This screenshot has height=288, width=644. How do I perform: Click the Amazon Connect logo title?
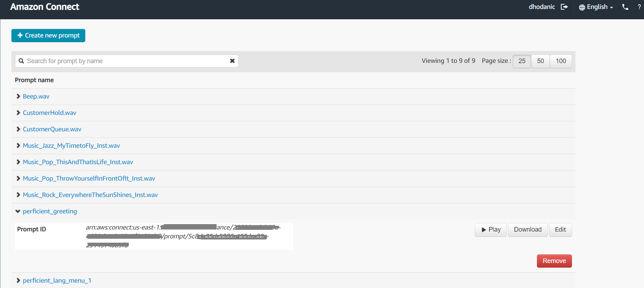45,7
